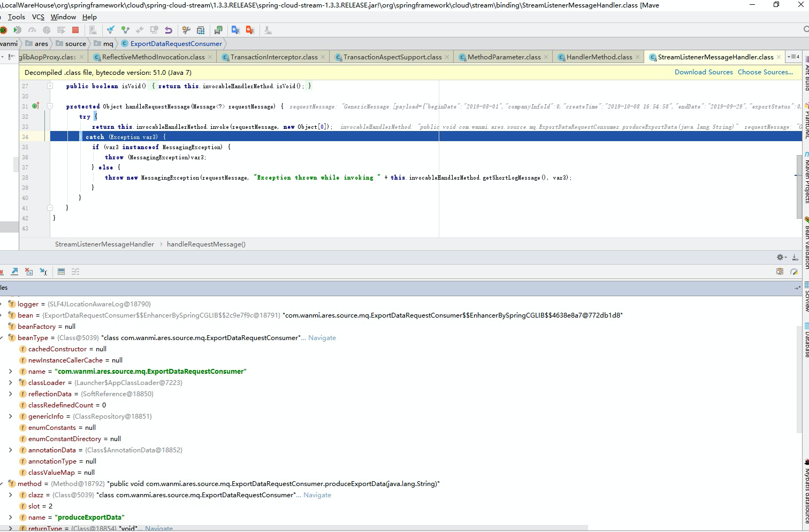Click handleRequestMessage() in editor breadcrumb

click(x=206, y=244)
